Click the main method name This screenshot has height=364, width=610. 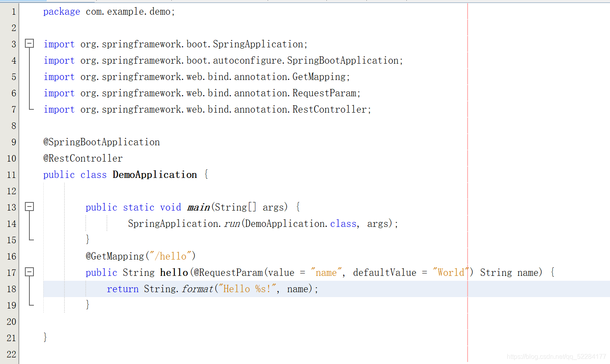[198, 207]
